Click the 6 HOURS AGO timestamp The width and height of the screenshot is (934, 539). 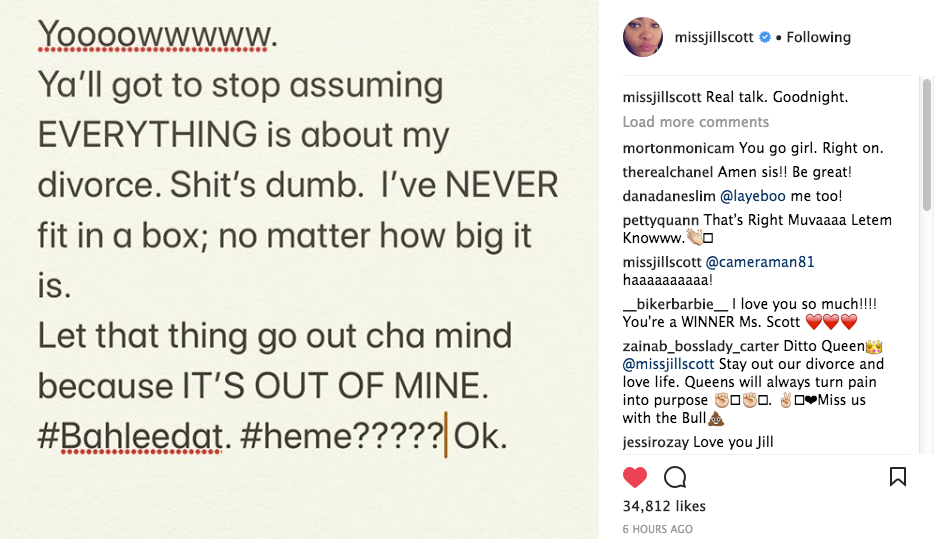pos(657,529)
